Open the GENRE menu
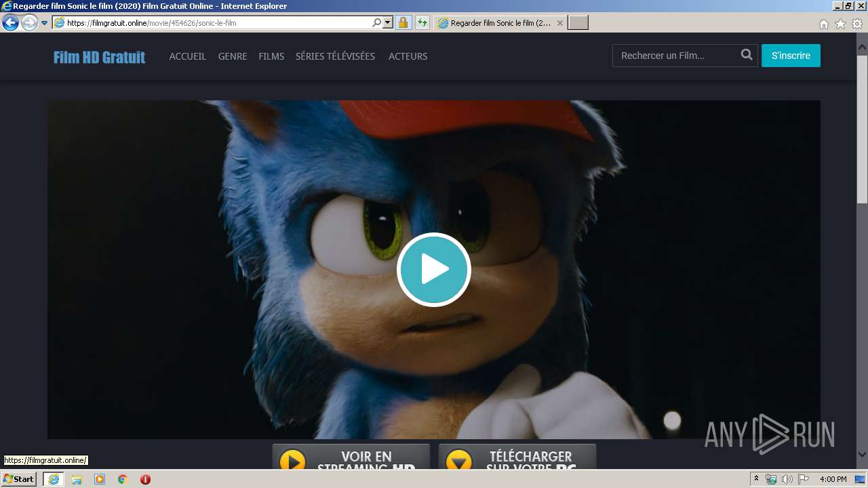Screen dimensions: 868x488 (x=233, y=56)
